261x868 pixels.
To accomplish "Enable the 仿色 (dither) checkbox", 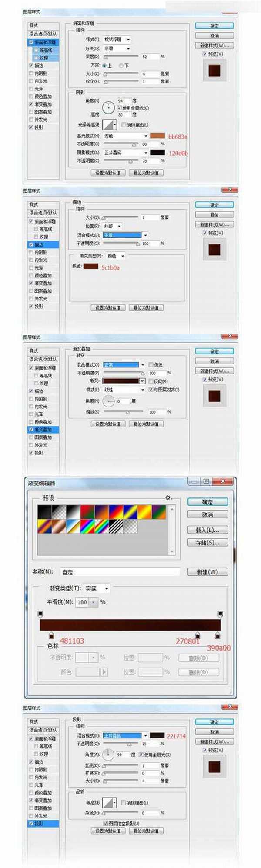I will tap(151, 364).
